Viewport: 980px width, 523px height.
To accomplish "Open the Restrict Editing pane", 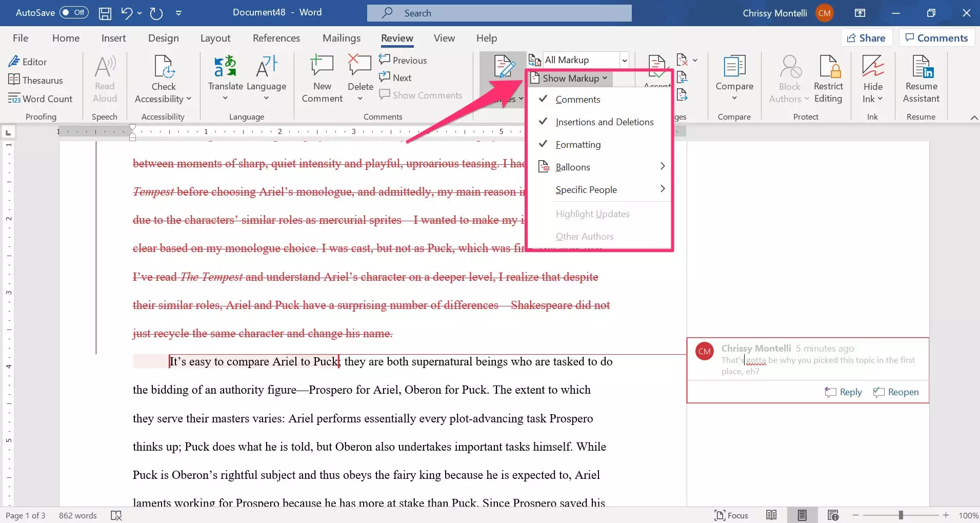I will click(x=828, y=78).
